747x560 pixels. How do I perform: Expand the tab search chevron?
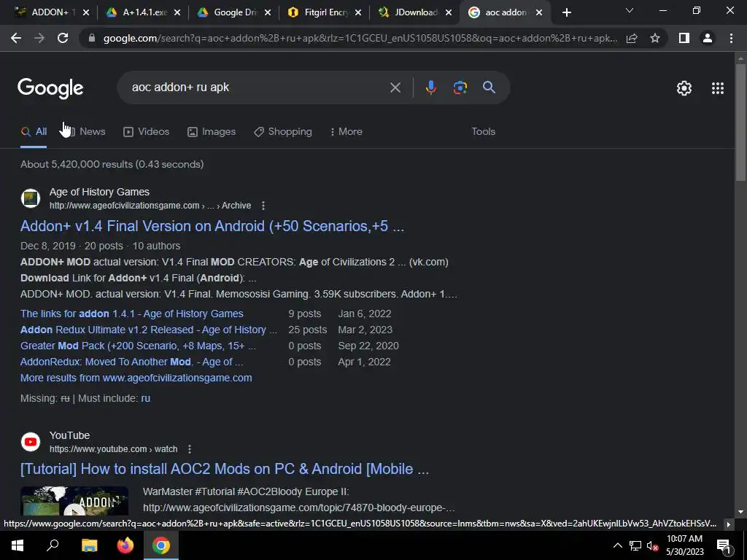coord(630,10)
